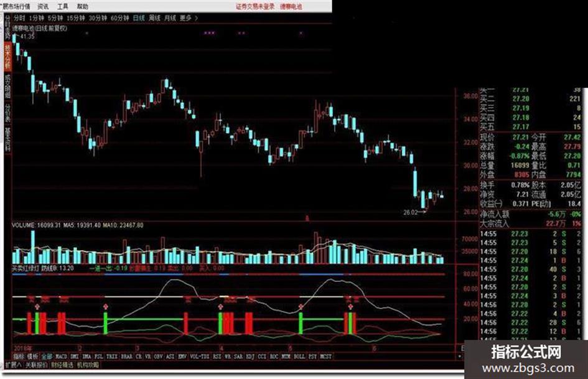The image size is (588, 379).
Task: Switch indicator to MTM
Action: [x=286, y=357]
